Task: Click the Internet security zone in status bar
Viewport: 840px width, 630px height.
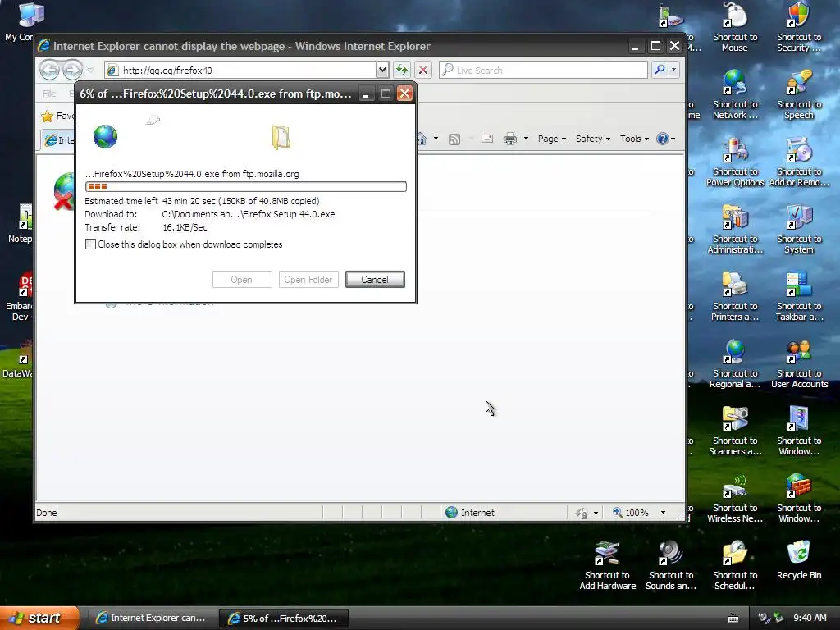Action: pos(470,512)
